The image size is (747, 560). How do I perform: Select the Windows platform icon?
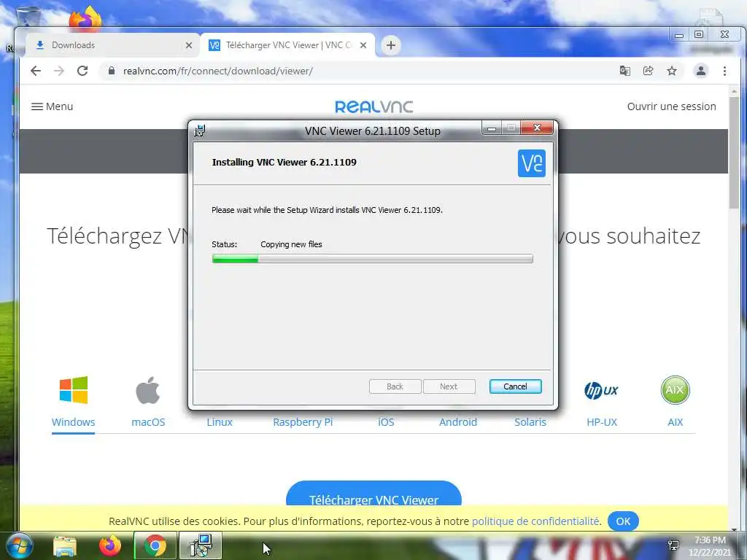pos(74,391)
